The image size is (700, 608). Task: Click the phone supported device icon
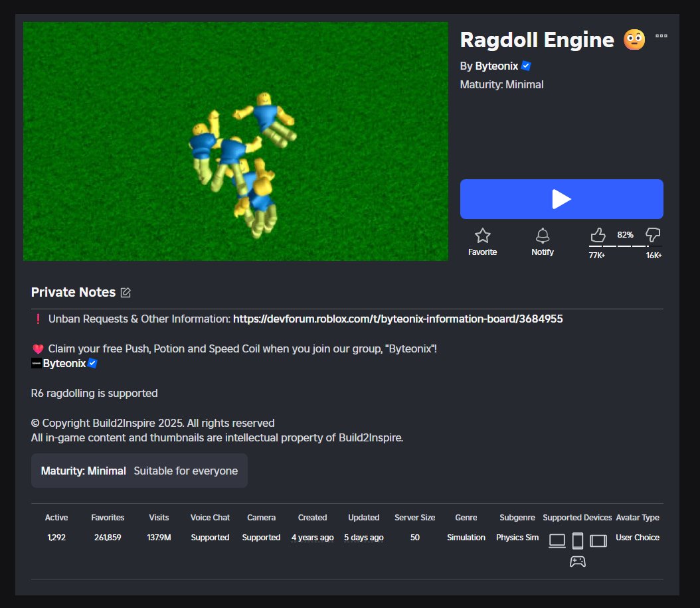[577, 541]
